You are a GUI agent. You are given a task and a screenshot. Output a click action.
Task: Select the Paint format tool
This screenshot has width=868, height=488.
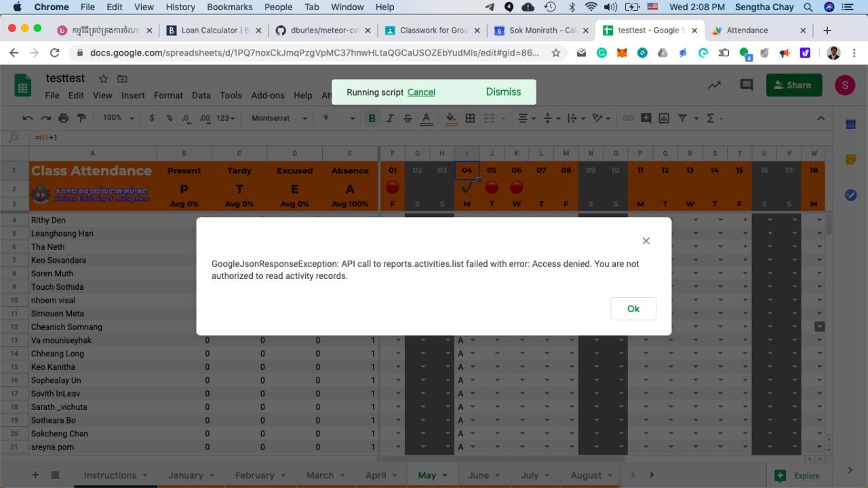pyautogui.click(x=81, y=118)
